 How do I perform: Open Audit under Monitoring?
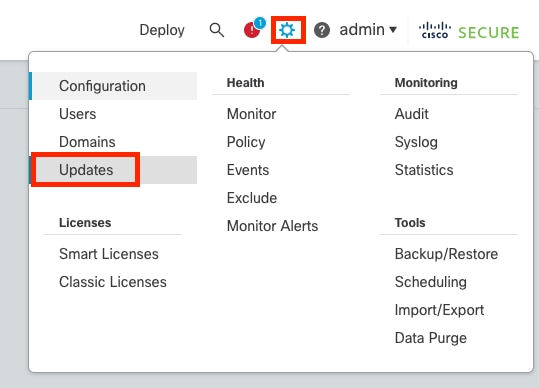pyautogui.click(x=411, y=114)
